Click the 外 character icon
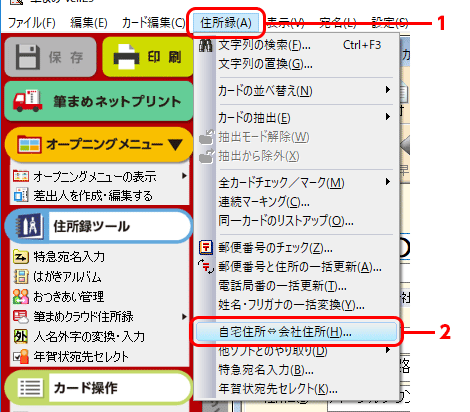The height and width of the screenshot is (412, 470). point(21,337)
